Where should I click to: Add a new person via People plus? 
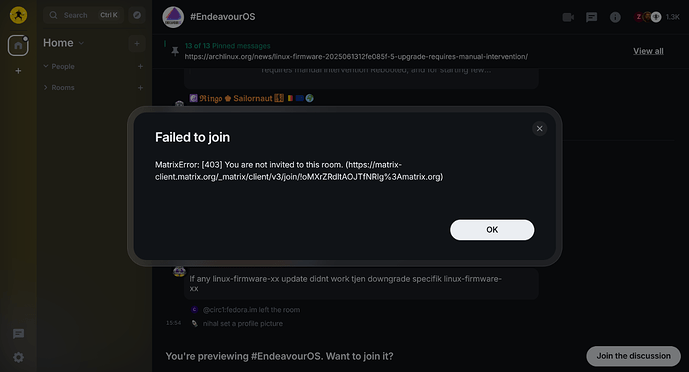tap(140, 66)
